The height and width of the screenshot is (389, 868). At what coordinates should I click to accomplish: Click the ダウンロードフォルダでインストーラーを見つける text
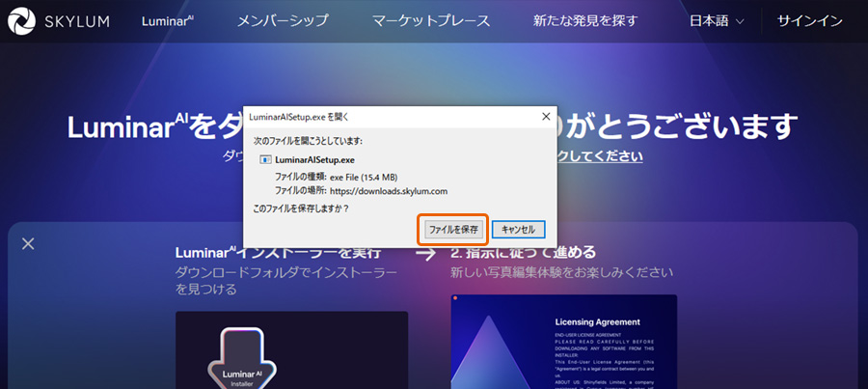pos(286,280)
